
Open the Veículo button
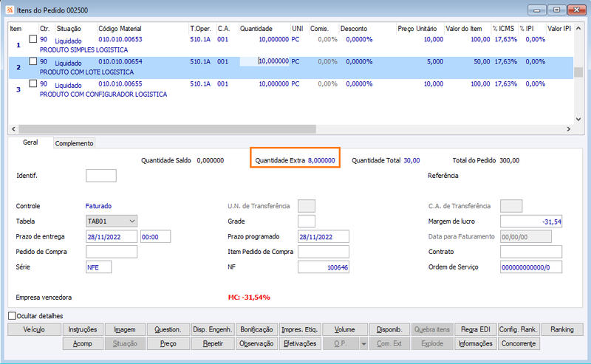34,329
